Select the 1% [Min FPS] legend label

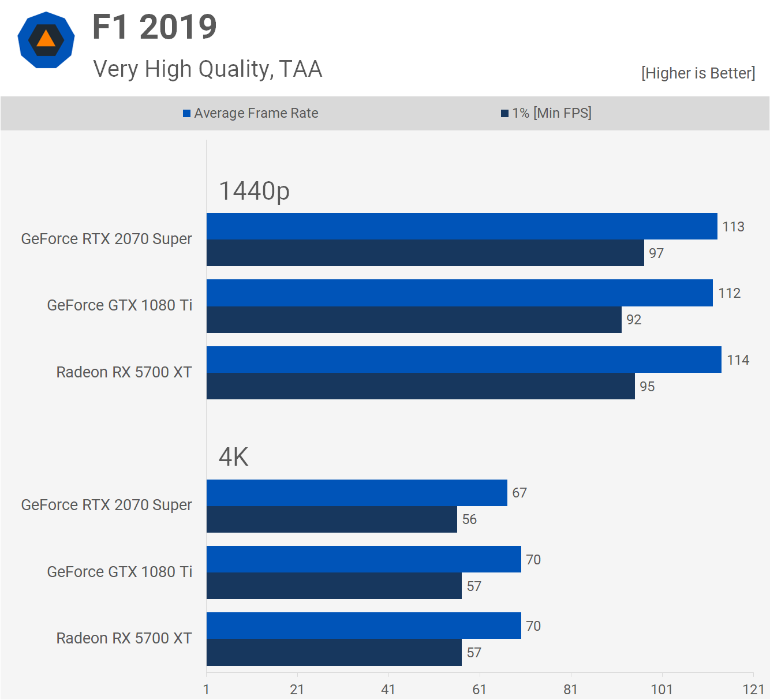tap(551, 113)
